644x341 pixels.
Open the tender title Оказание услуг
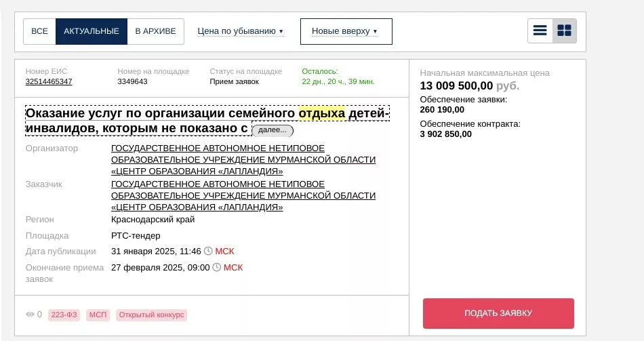point(207,121)
